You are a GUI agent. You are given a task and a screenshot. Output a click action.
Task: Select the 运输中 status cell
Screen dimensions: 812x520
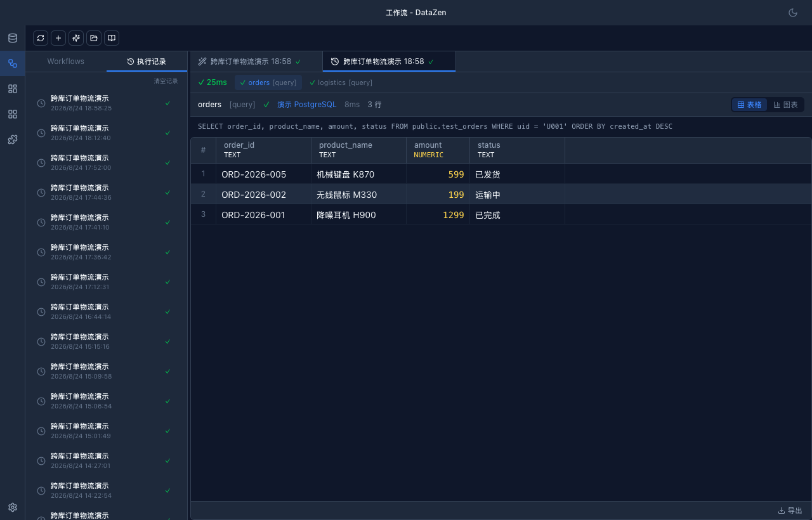(517, 194)
